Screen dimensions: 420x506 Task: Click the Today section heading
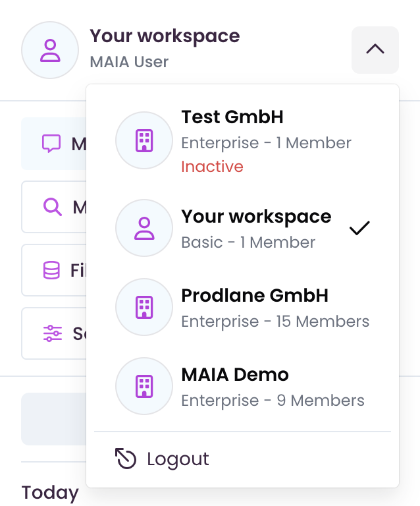pyautogui.click(x=50, y=492)
